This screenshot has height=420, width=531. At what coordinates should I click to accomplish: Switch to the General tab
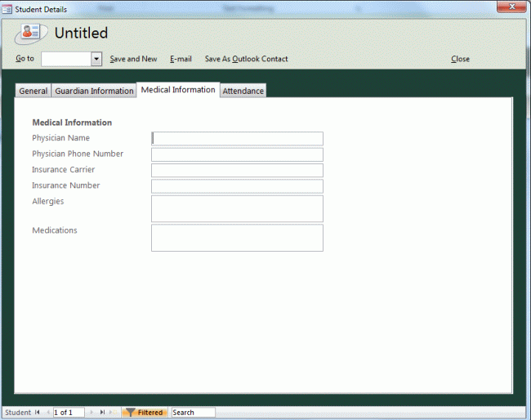(x=33, y=91)
